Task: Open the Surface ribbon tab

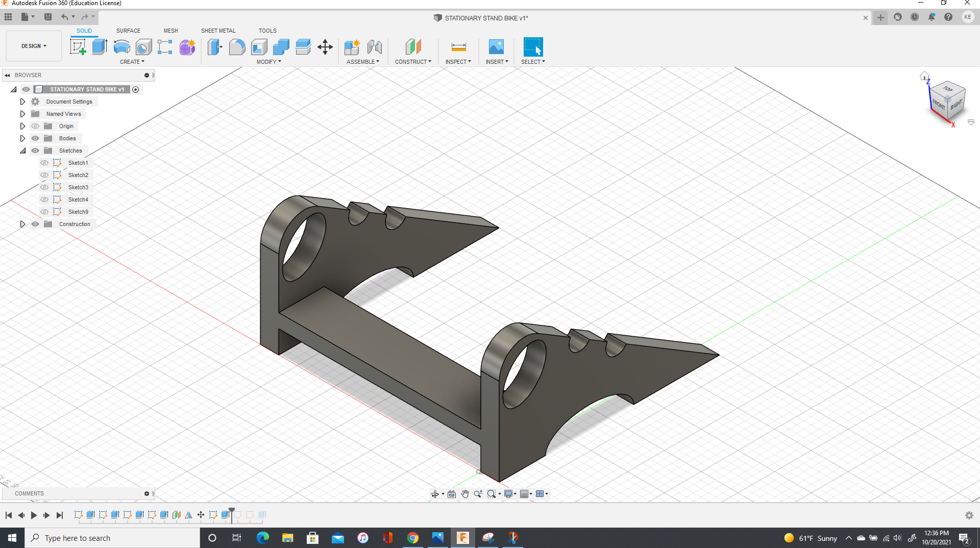Action: [128, 31]
